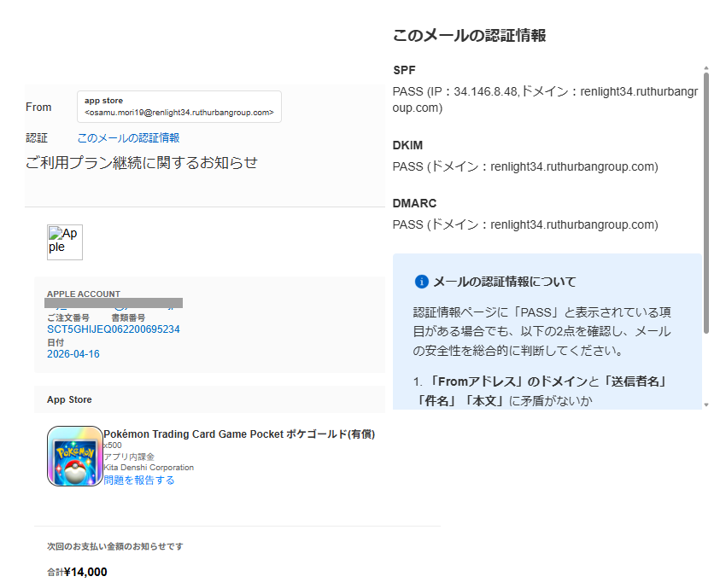Click the gray redacted account email area
The width and height of the screenshot is (720, 588).
coord(114,302)
